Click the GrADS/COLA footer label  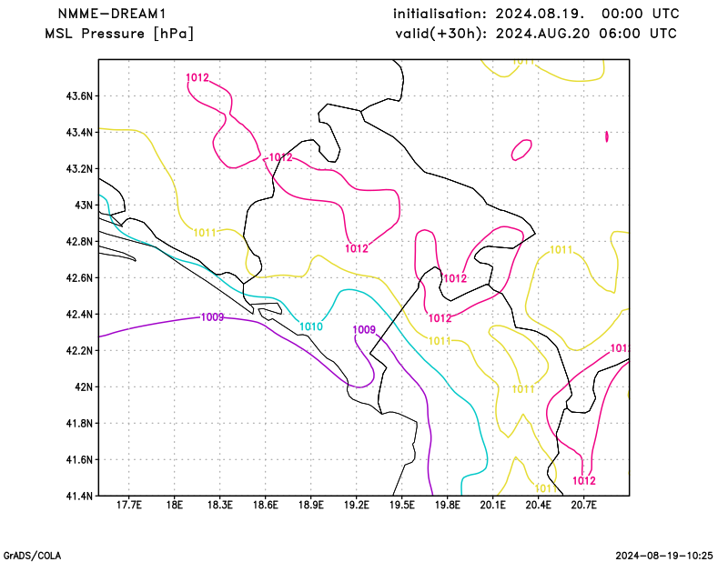[x=32, y=556]
